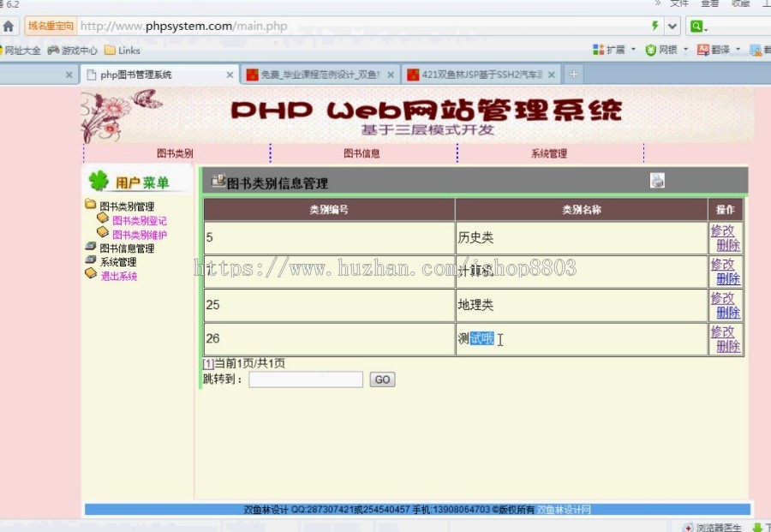Expand the dropdown next to 翻译

pyautogui.click(x=738, y=50)
